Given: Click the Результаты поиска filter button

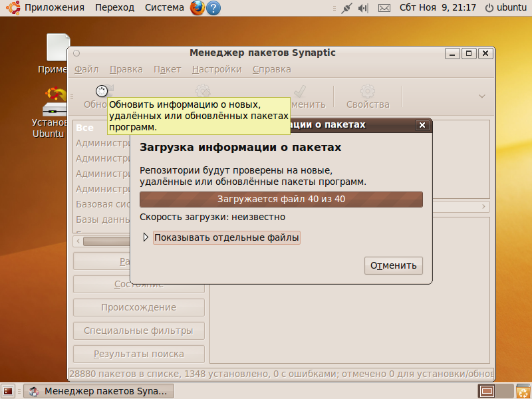Looking at the screenshot, I should (x=138, y=354).
